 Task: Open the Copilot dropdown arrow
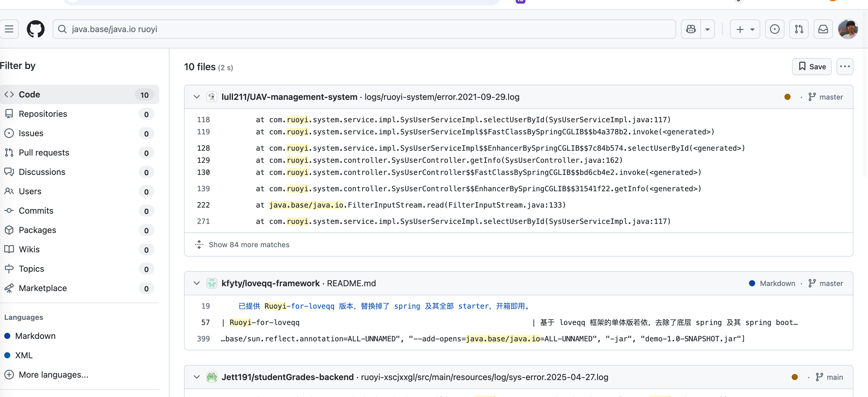coord(708,29)
